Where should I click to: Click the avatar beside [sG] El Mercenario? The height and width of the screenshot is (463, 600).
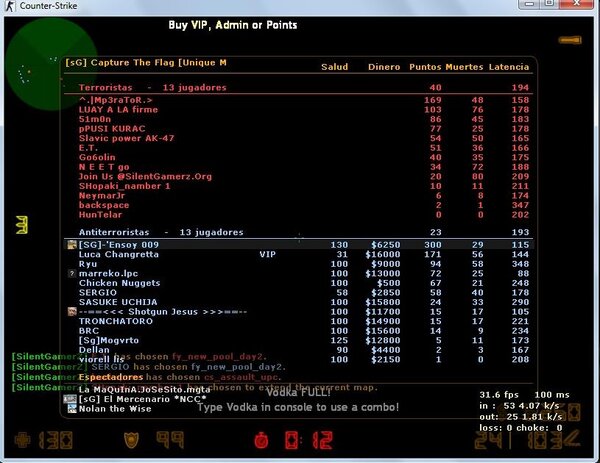[70, 399]
